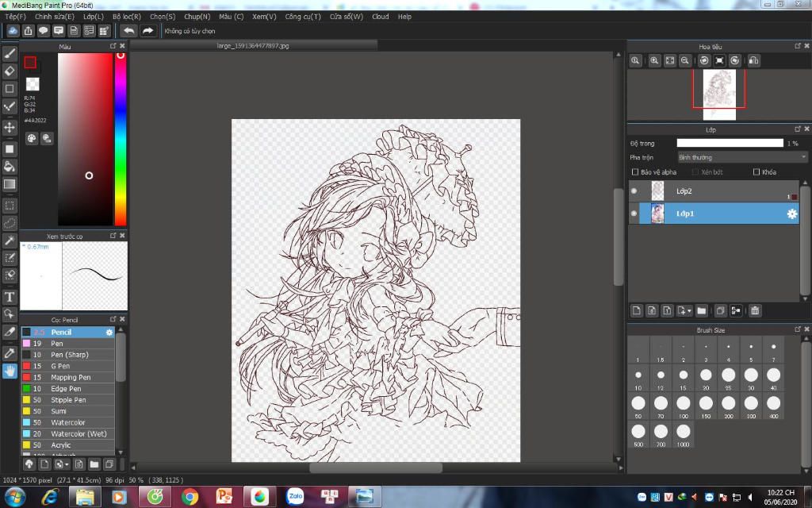Fit canvas to window in navigator
Image resolution: width=812 pixels, height=508 pixels.
tap(669, 60)
